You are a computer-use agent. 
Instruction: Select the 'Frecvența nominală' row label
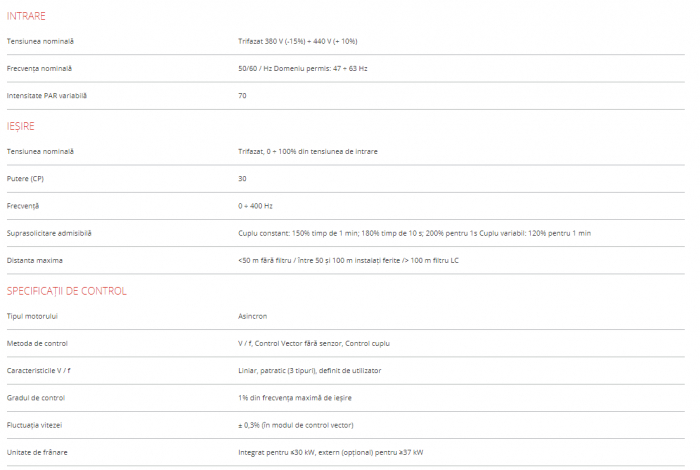coord(39,68)
